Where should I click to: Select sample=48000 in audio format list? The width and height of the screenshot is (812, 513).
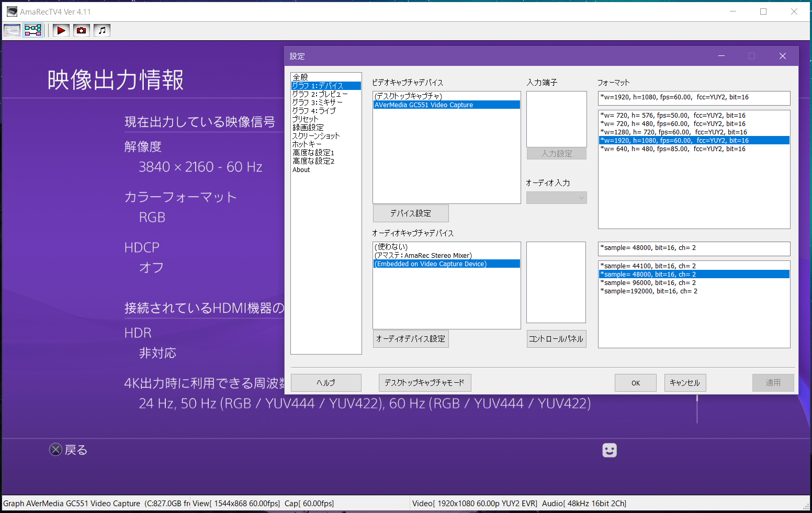pos(694,275)
